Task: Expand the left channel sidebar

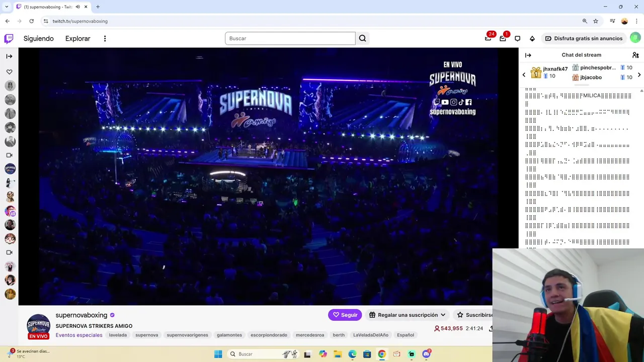Action: [x=9, y=56]
